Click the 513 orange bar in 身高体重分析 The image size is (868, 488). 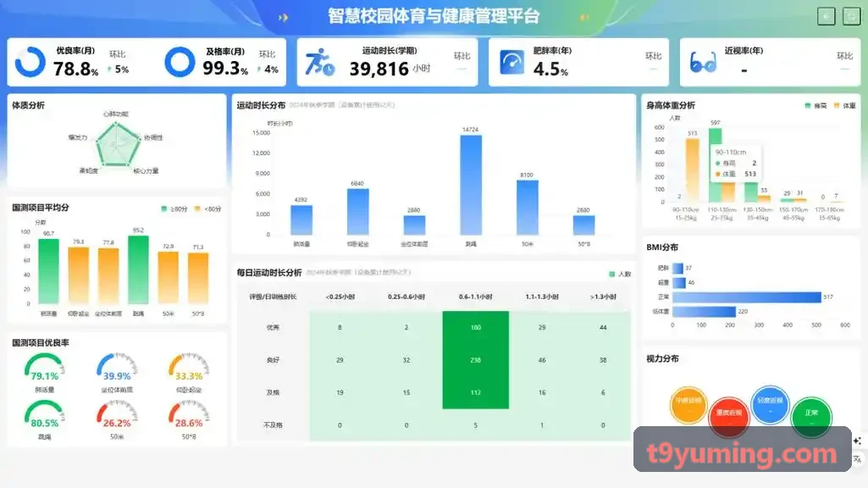point(693,170)
